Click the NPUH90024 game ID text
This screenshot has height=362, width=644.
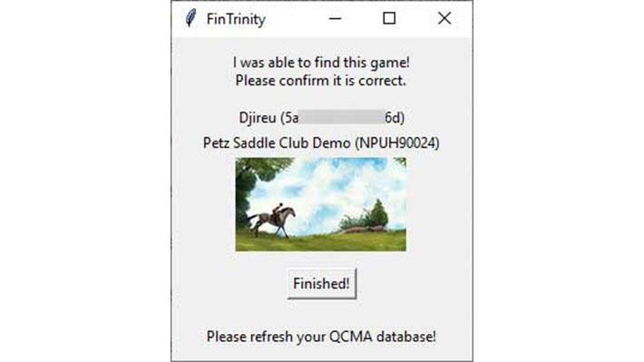[397, 143]
